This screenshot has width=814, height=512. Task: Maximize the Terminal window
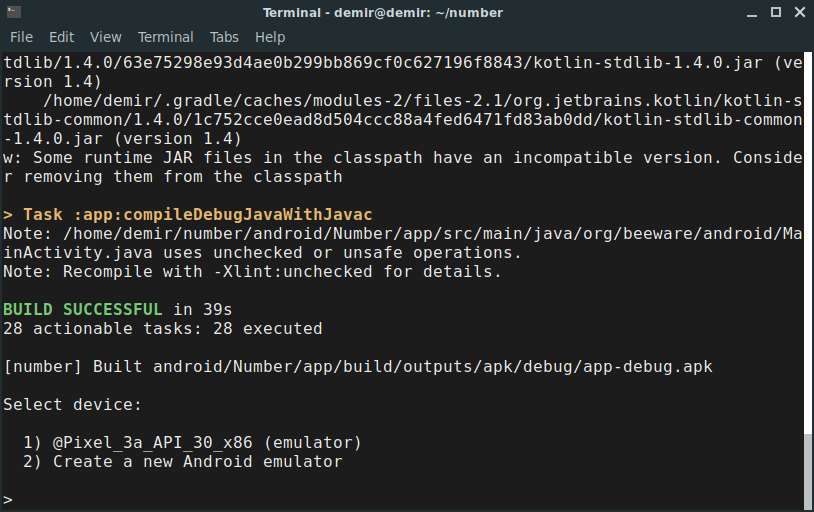pos(776,12)
